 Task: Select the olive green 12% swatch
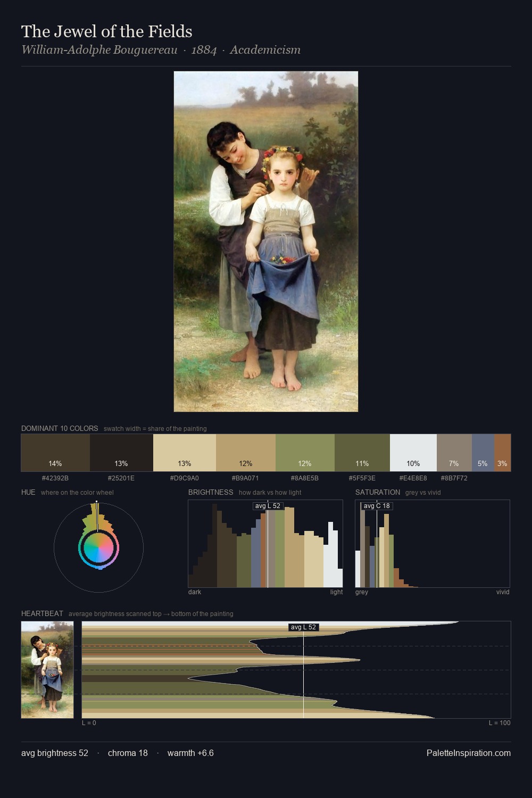point(305,453)
